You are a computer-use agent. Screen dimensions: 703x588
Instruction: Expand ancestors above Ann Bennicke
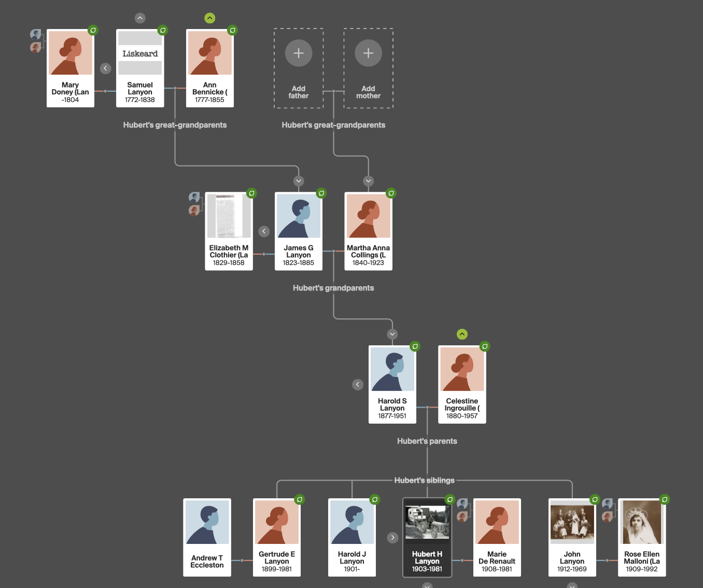pos(209,18)
